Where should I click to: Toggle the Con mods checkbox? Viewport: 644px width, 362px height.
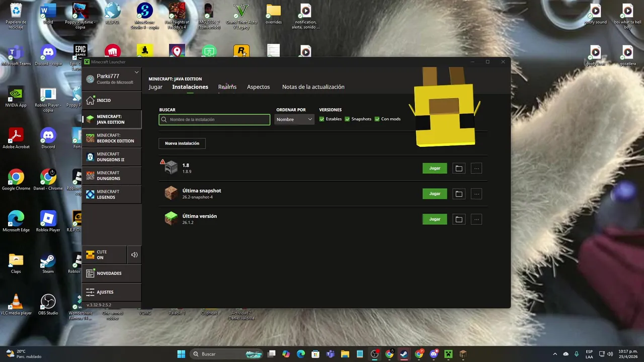point(377,119)
